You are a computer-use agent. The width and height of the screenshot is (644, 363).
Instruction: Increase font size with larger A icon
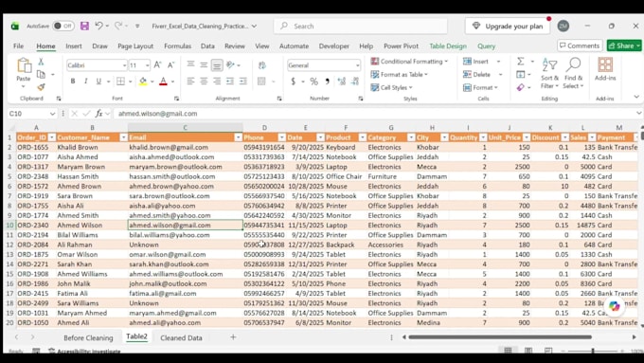pos(158,65)
